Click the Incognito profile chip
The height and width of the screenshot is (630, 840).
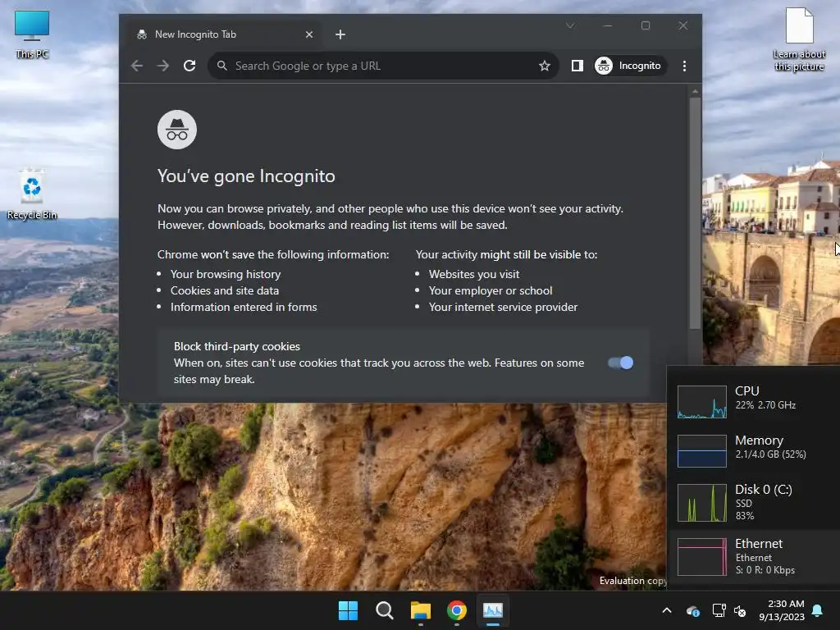629,66
